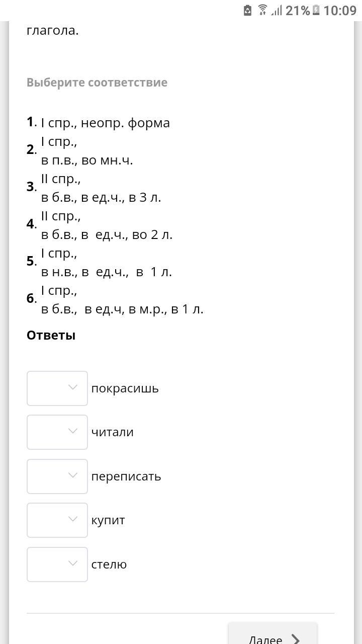Click the word переписать
This screenshot has width=362, height=644.
point(126,476)
